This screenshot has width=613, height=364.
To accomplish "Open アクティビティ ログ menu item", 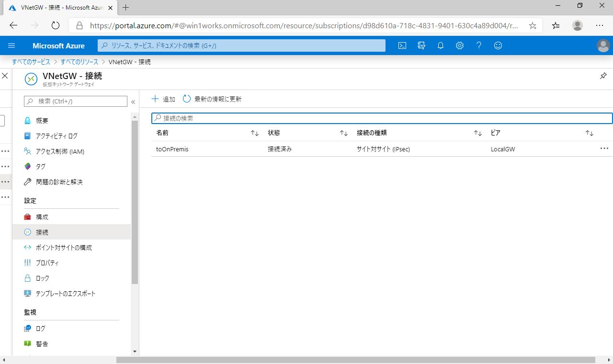I will point(72,136).
